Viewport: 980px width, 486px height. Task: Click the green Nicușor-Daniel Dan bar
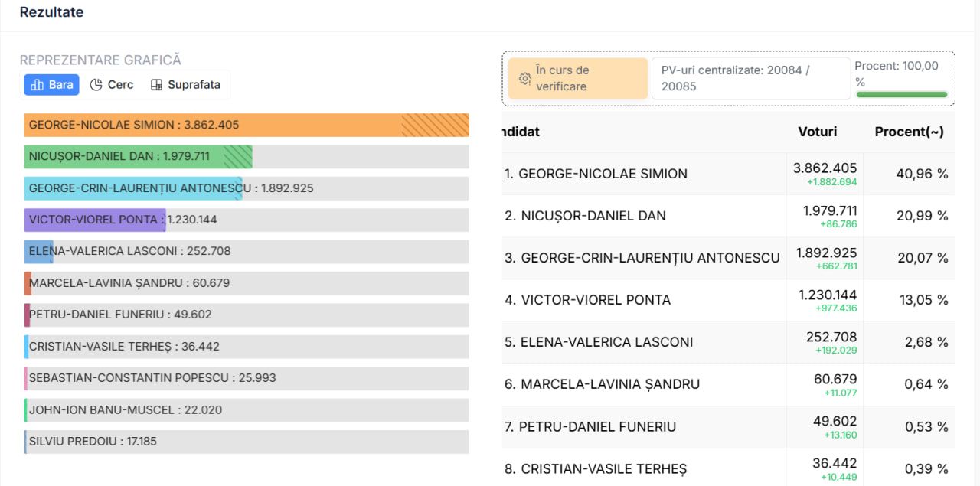point(138,157)
